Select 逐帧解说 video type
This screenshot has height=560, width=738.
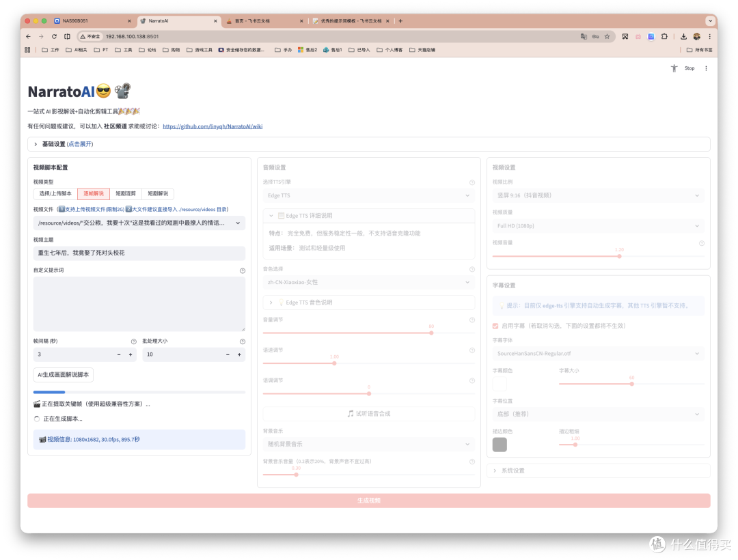click(x=94, y=194)
